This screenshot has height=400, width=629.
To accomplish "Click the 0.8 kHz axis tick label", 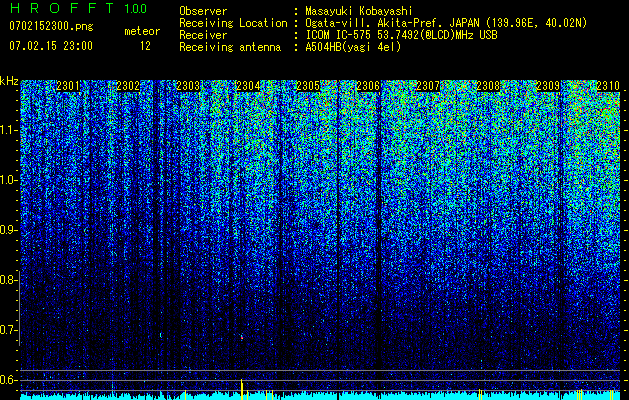I will (x=9, y=280).
